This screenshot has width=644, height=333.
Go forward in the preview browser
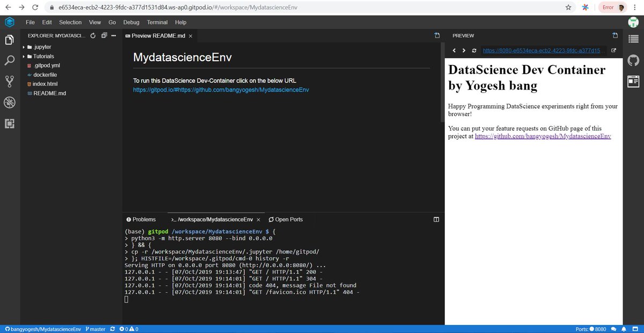click(464, 50)
